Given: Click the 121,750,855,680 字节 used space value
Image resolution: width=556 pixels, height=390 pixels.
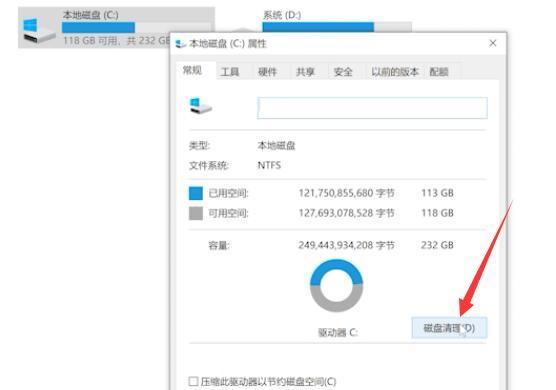Looking at the screenshot, I should pyautogui.click(x=346, y=193).
